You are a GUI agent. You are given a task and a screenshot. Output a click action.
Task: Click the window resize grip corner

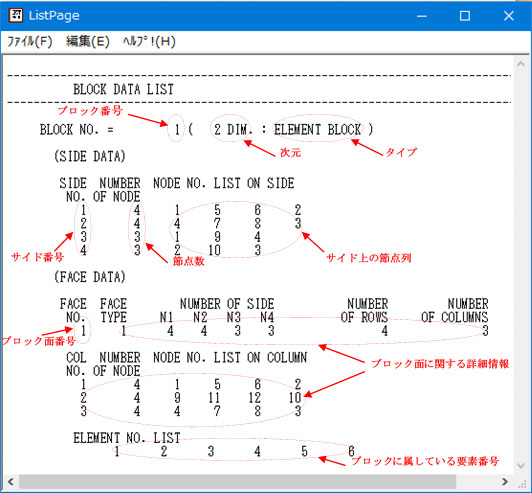tap(522, 483)
